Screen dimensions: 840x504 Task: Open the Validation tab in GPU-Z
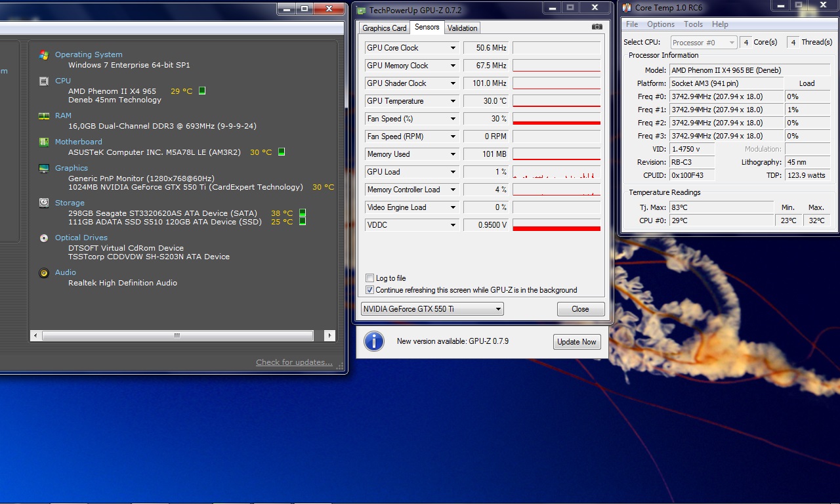tap(463, 28)
